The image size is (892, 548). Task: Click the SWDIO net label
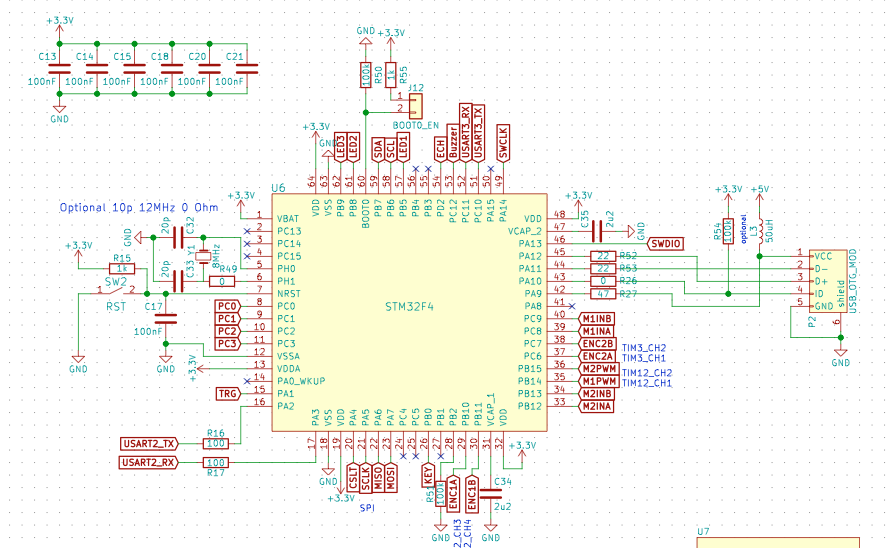point(666,244)
